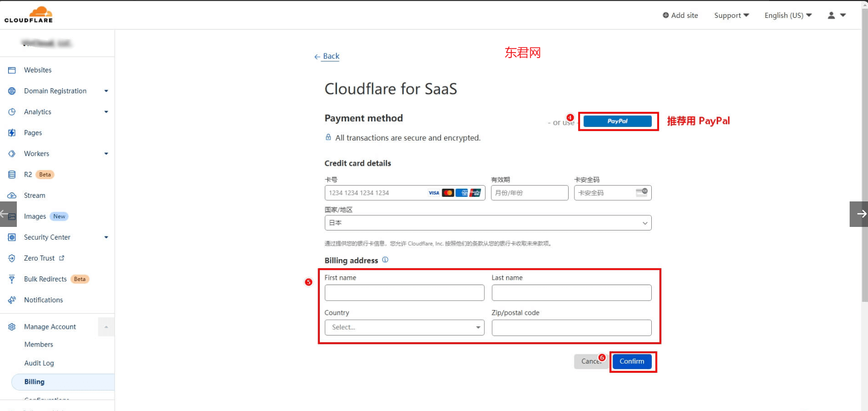
Task: Click the Add site link
Action: (x=680, y=15)
